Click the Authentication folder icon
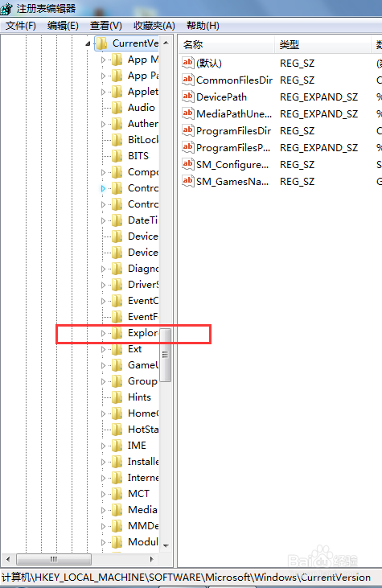This screenshot has width=382, height=588. [117, 124]
